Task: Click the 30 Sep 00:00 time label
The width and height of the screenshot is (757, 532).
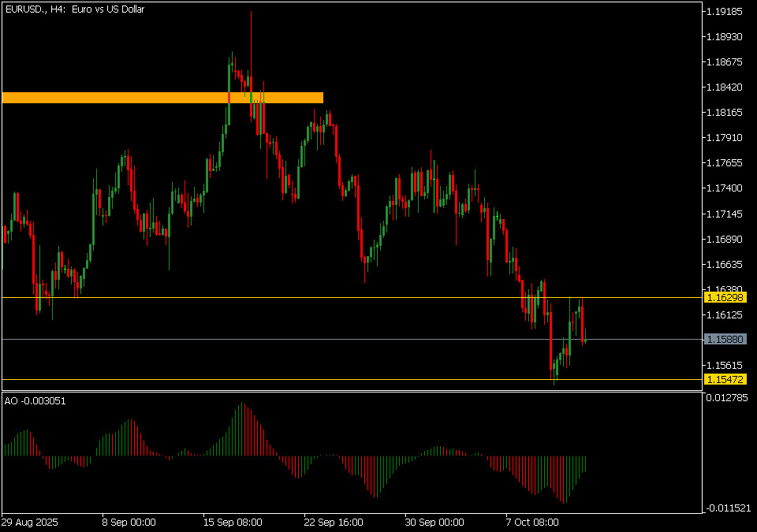Action: tap(434, 522)
